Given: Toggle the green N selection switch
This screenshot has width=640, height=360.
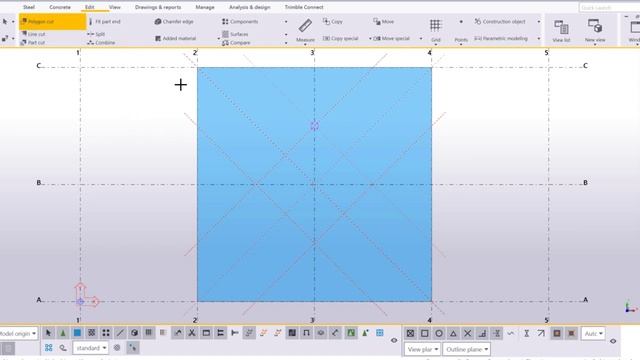Looking at the screenshot, I should (351, 333).
